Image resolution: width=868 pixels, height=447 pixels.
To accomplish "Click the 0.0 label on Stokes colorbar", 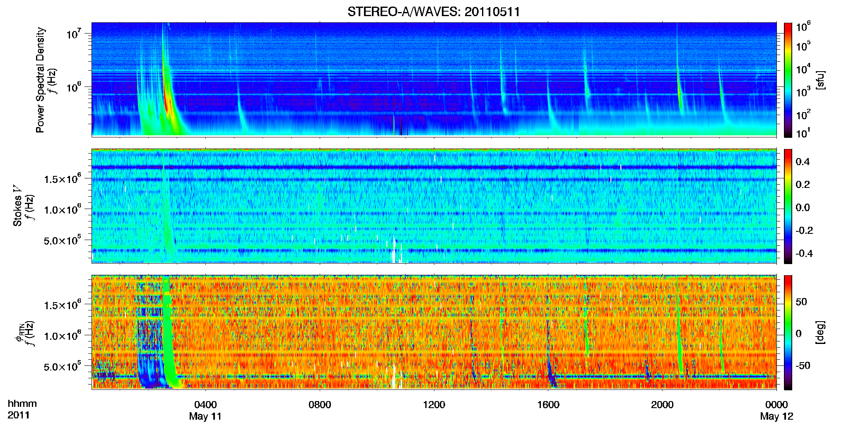I will (x=803, y=208).
